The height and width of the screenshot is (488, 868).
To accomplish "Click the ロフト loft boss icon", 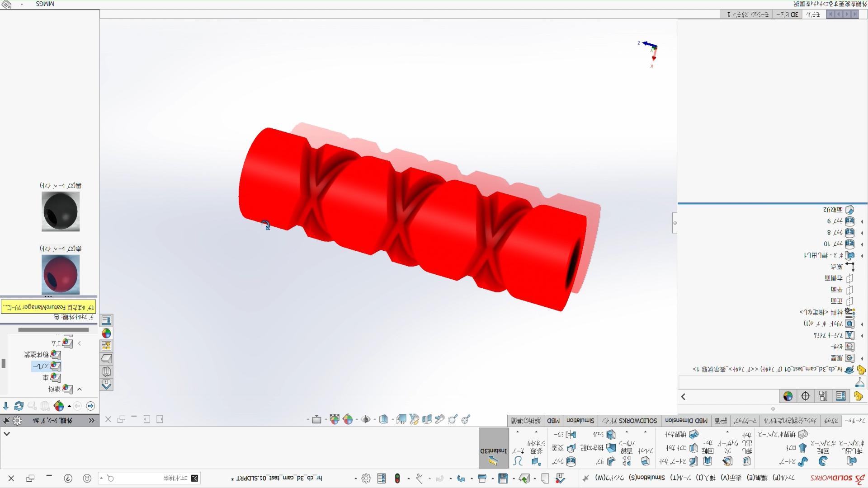I will 803,448.
